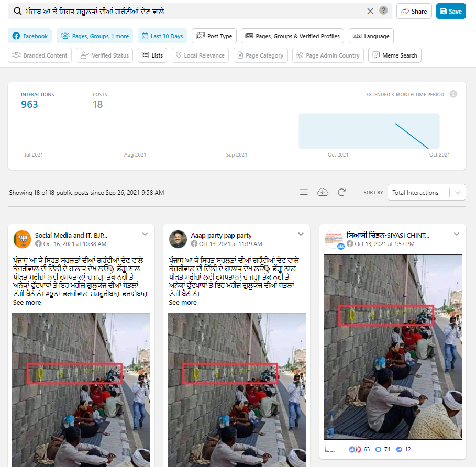The image size is (476, 467).
Task: Open the Language filter menu
Action: point(371,36)
